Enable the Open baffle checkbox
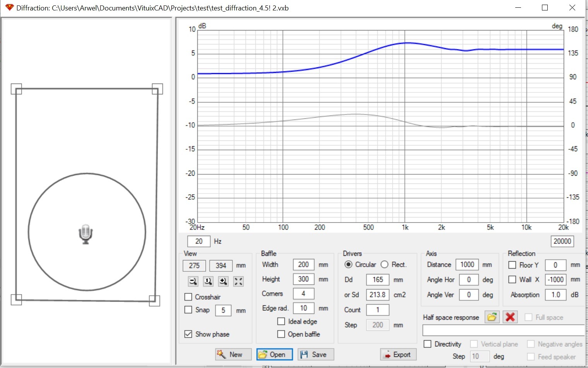The image size is (588, 368). coord(281,334)
